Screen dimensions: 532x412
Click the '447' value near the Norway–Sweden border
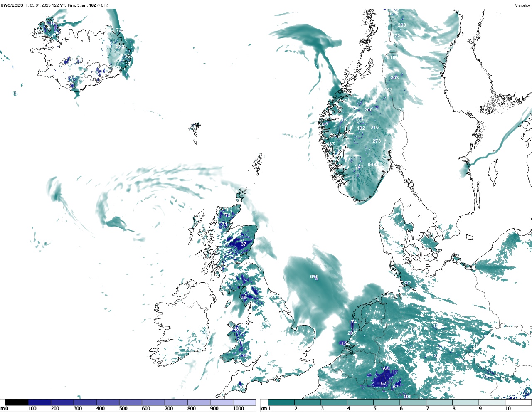(388, 89)
